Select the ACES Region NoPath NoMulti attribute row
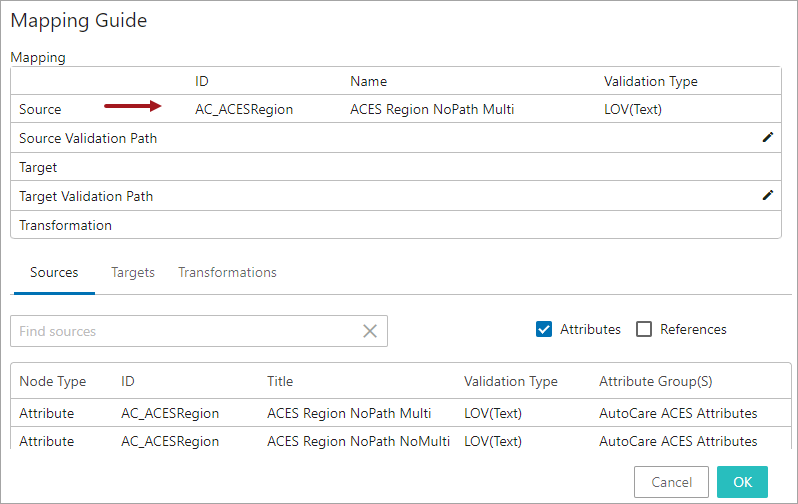This screenshot has width=798, height=504. tap(358, 441)
